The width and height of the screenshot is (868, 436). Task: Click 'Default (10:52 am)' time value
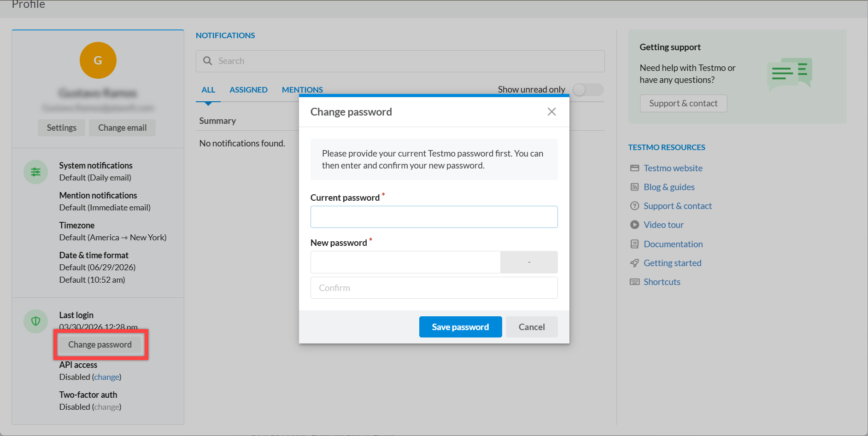pos(92,280)
